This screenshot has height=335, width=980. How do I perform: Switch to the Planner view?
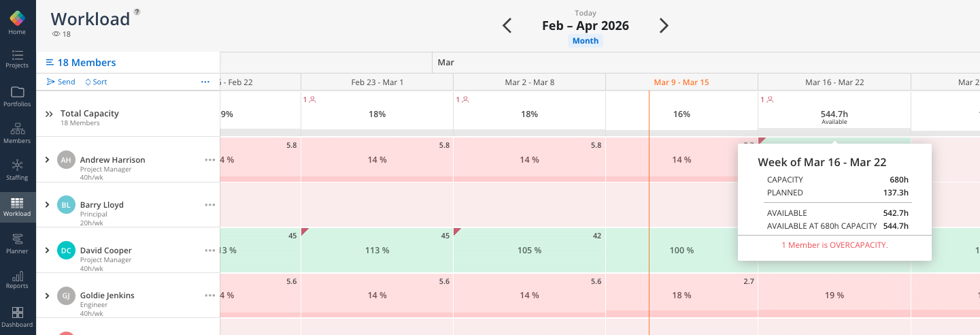tap(18, 243)
